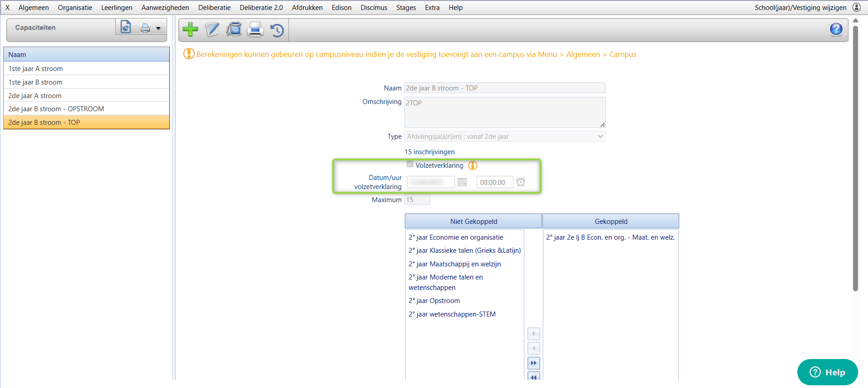868x388 pixels.
Task: Select '1ste jaar A stroom' in the list
Action: 36,69
